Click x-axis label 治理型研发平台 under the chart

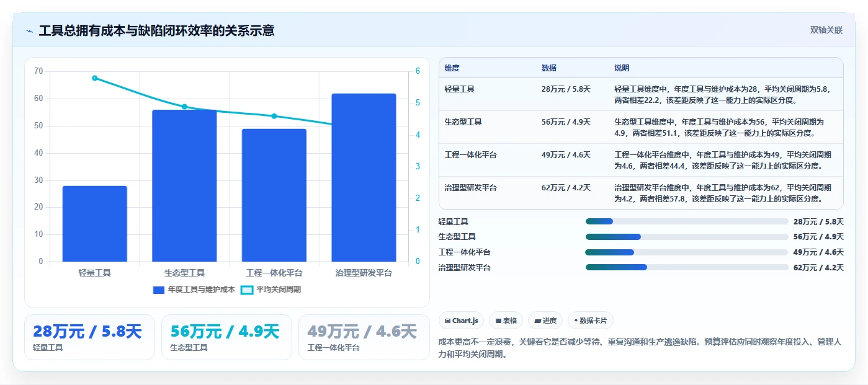click(x=364, y=272)
